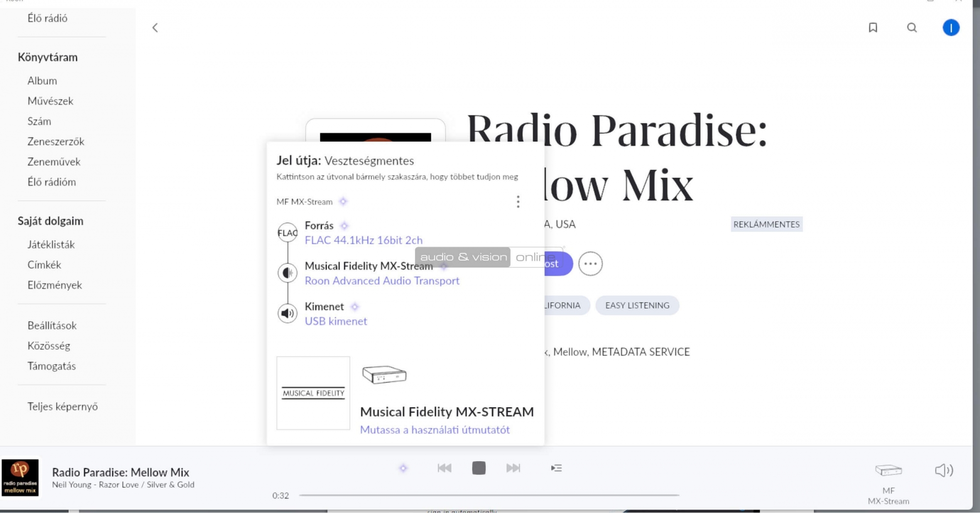This screenshot has height=513, width=980.
Task: Open Élő rádióm in the sidebar
Action: [52, 182]
